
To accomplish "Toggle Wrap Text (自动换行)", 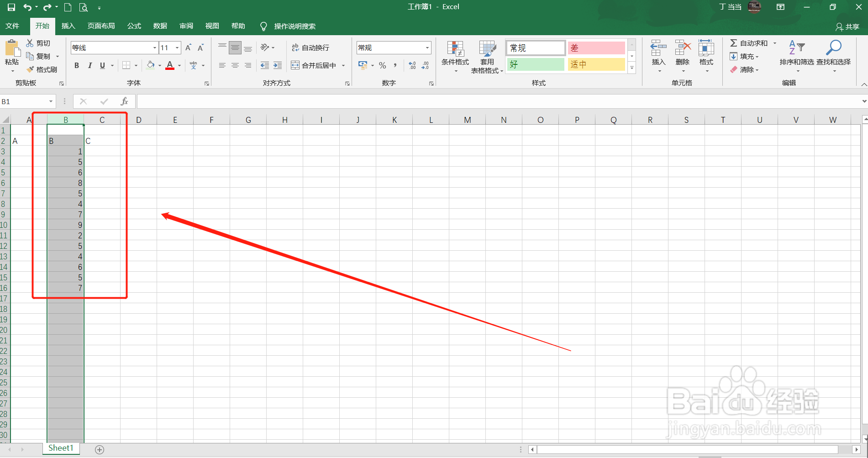I will point(310,47).
